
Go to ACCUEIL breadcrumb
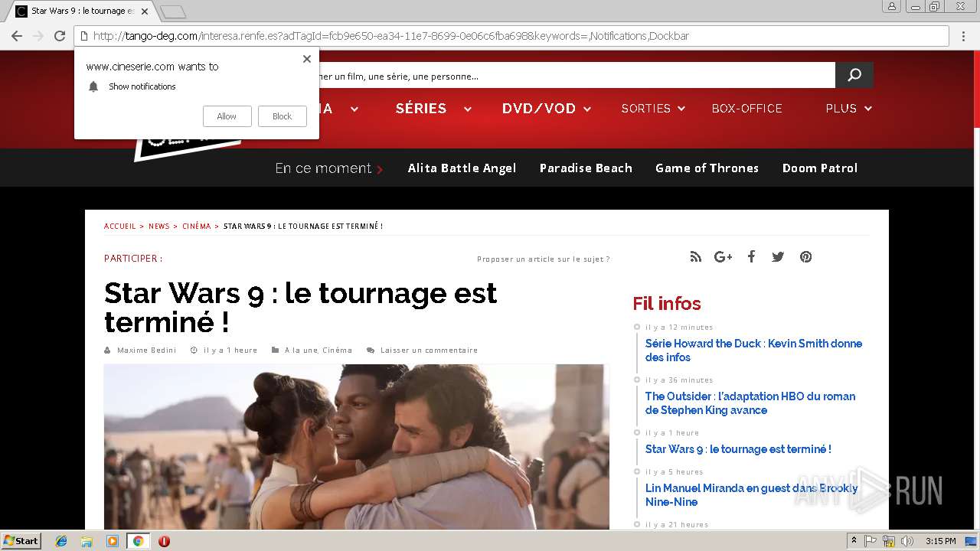pos(120,227)
